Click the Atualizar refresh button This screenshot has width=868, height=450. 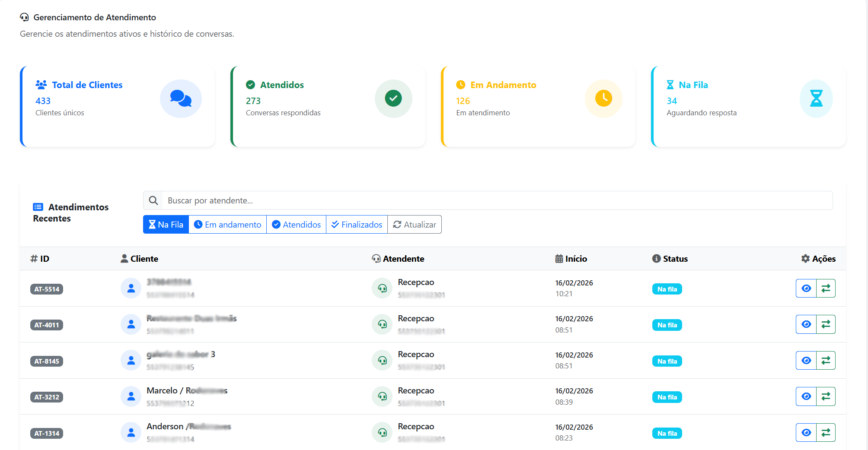tap(414, 224)
